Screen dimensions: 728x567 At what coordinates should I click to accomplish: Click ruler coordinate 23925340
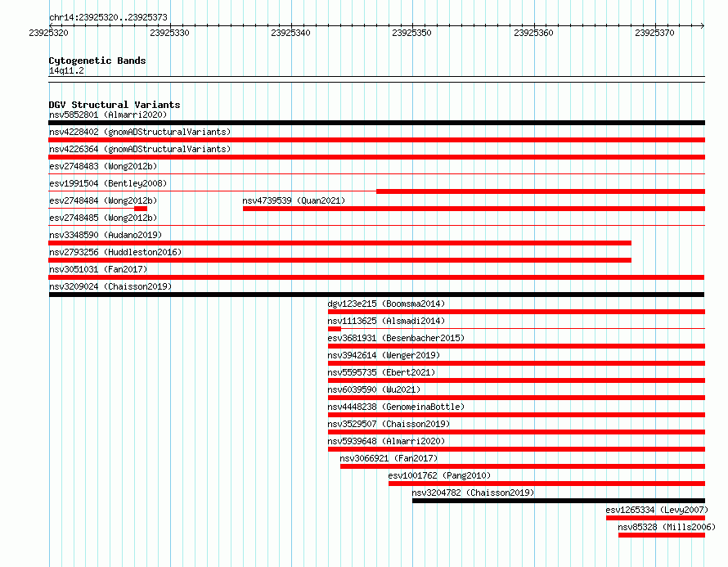point(290,33)
